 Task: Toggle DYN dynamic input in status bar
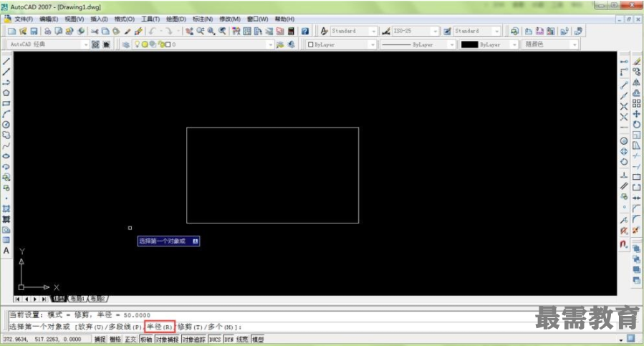[x=229, y=340]
